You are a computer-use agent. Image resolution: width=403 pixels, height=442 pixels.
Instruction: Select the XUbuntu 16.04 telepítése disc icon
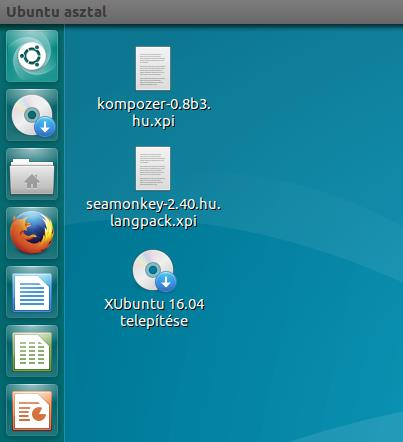click(154, 270)
